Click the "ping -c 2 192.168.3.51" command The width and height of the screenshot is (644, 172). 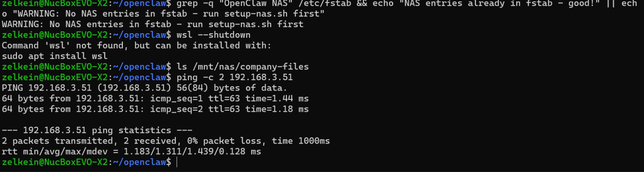pyautogui.click(x=234, y=77)
